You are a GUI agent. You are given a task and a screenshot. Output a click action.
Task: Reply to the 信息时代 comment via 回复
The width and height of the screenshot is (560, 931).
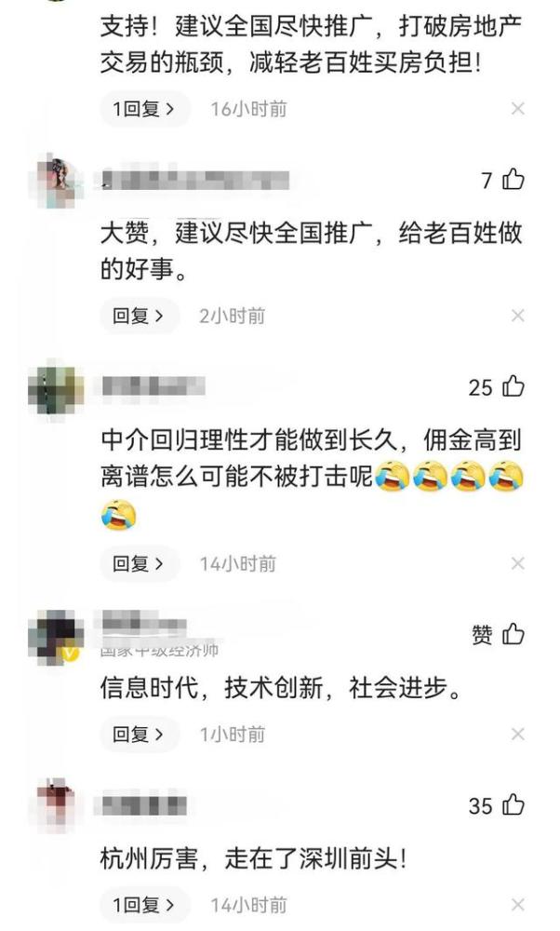[139, 735]
